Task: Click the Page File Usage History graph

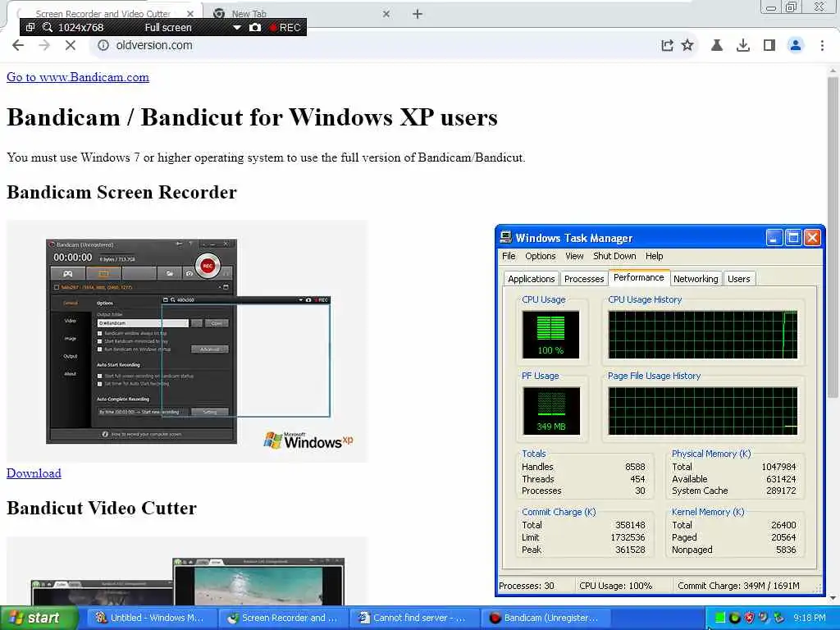Action: tap(703, 411)
